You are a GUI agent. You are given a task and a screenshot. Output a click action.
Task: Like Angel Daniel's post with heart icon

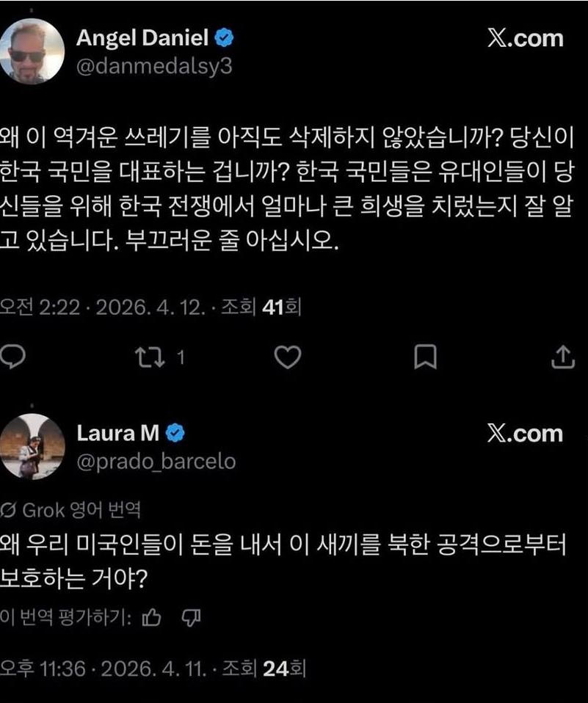pos(287,357)
